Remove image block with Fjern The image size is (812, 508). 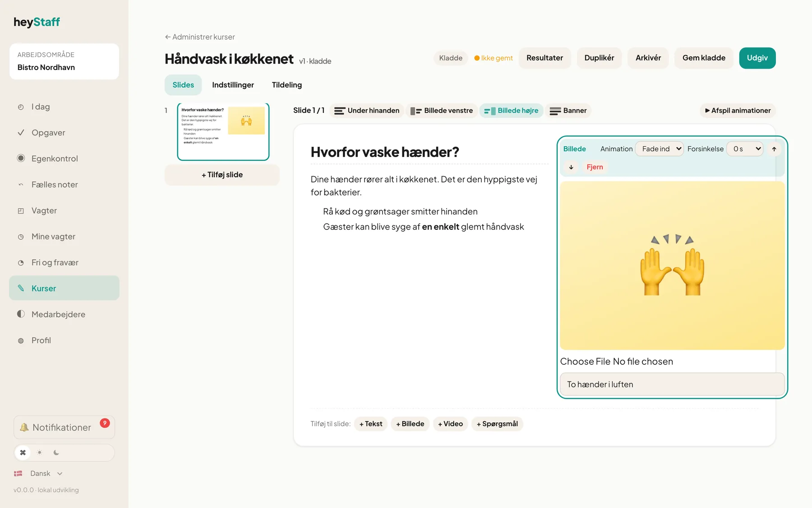tap(595, 167)
